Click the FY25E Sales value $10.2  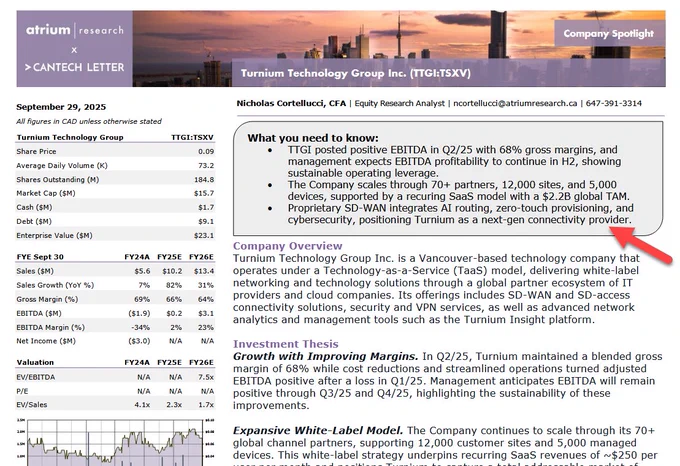[x=172, y=271]
